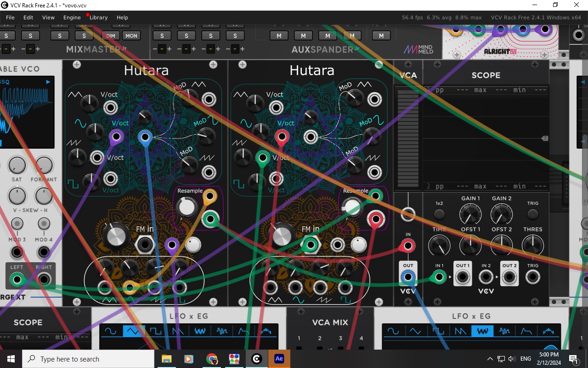This screenshot has height=368, width=588.
Task: Show hidden system tray icons
Action: tap(490, 359)
